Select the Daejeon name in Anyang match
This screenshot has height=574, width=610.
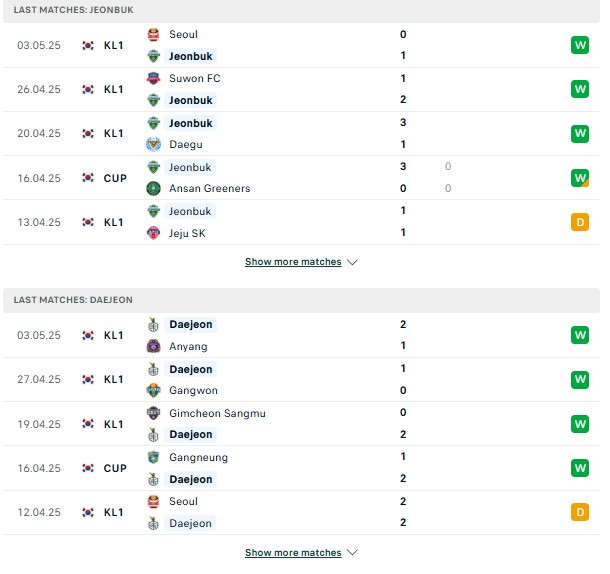191,325
